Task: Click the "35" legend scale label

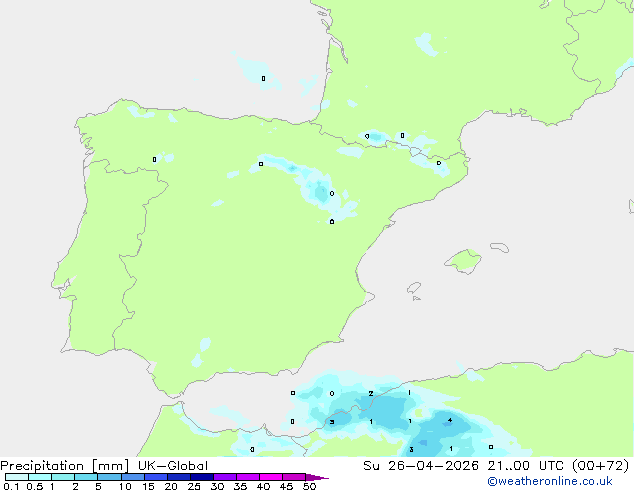Action: [x=240, y=486]
